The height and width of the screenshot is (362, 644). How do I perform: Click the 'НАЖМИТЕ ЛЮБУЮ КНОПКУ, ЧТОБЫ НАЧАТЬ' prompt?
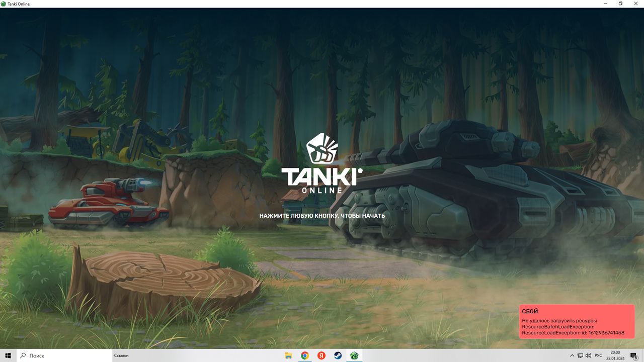click(x=322, y=216)
